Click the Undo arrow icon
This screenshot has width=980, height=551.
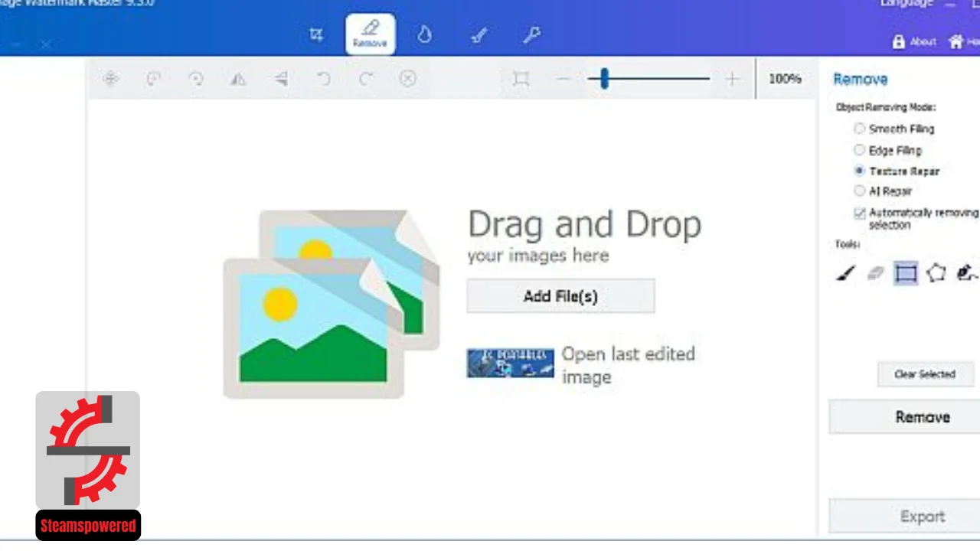tap(324, 78)
